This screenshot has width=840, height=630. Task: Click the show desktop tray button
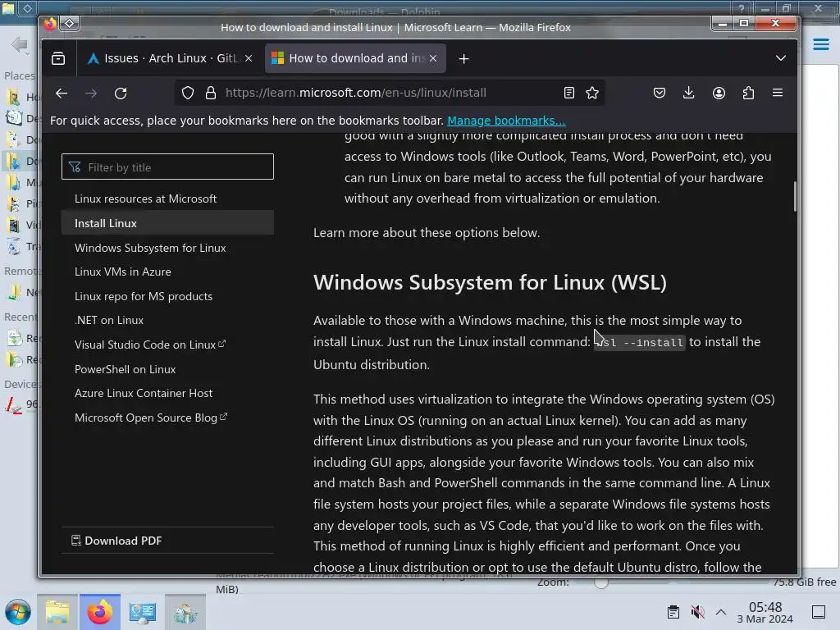point(819,612)
